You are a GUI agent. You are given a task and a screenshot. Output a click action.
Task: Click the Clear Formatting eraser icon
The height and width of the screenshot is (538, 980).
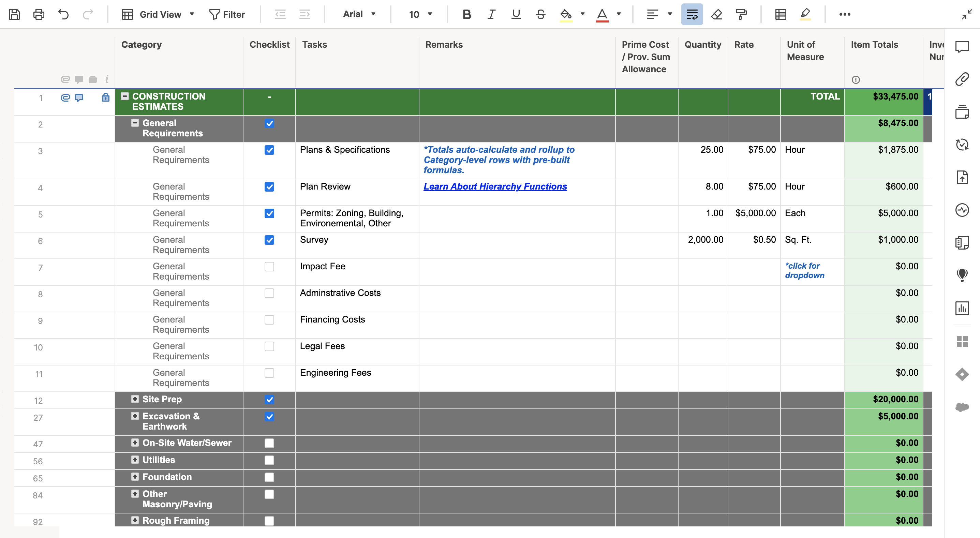click(x=716, y=14)
